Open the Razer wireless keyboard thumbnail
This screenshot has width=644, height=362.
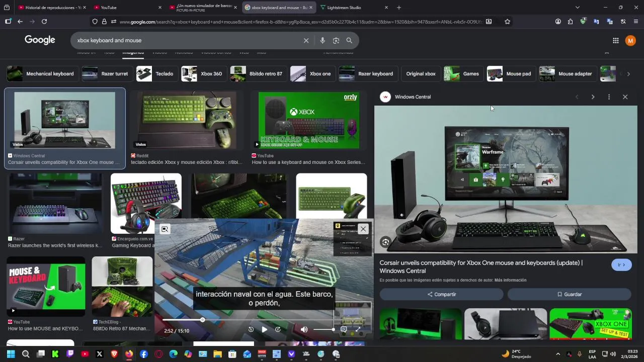pos(55,203)
